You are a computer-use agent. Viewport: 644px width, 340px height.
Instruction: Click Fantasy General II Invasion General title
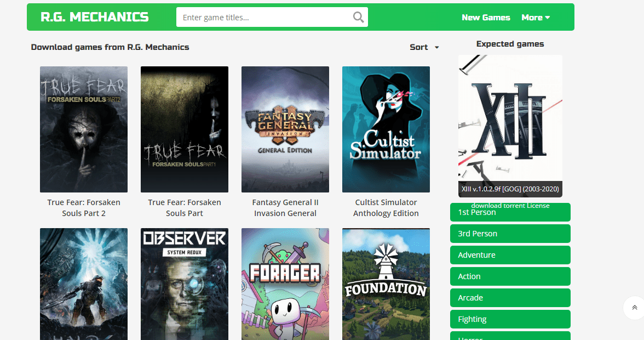coord(285,208)
